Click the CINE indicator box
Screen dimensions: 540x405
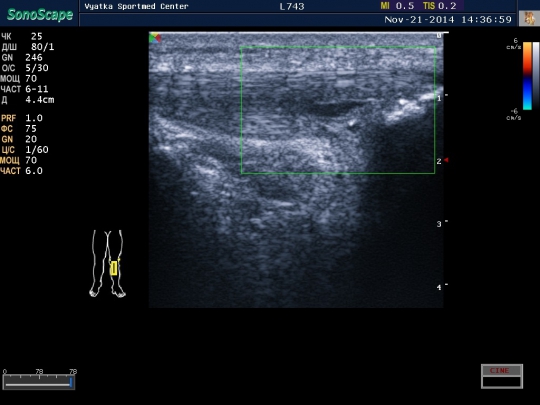pyautogui.click(x=502, y=376)
